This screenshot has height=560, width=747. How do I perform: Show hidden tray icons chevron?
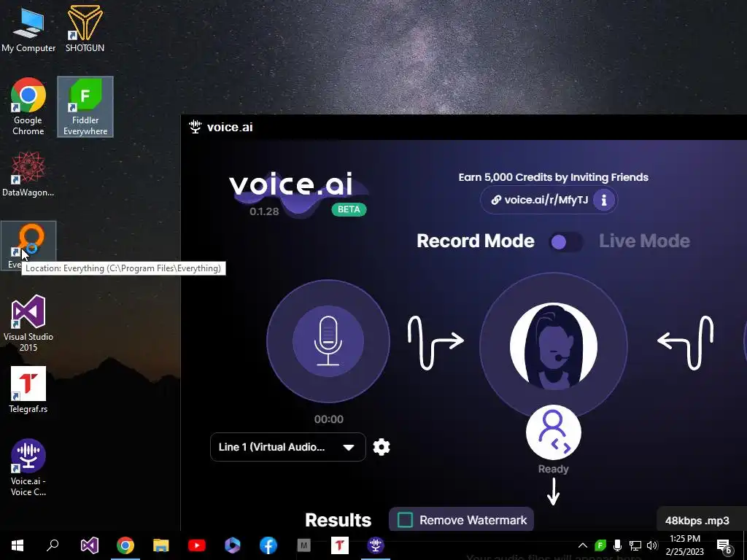click(x=582, y=545)
